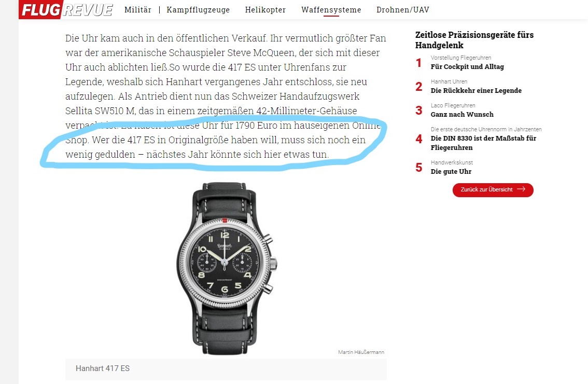Screen dimensions: 588x384
Task: Click the Hanhart 417 ES watch image
Action: (x=226, y=268)
